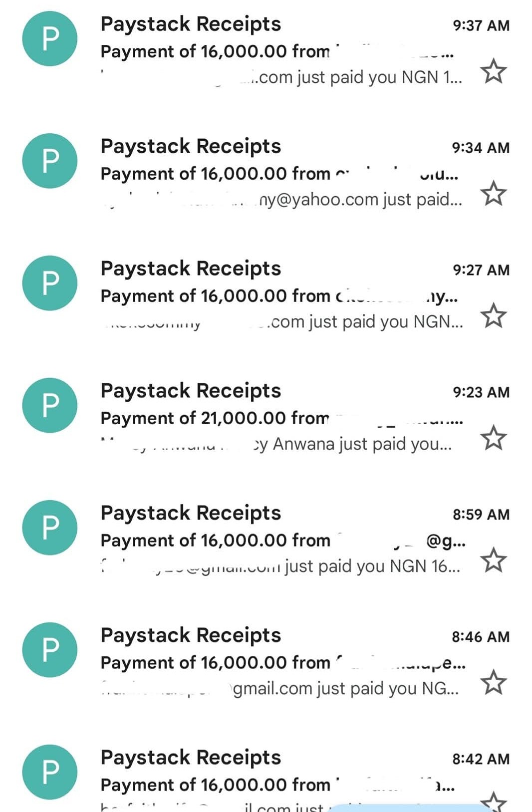
Task: Star the 8:46 AM Paystack receipt email
Action: click(x=493, y=682)
